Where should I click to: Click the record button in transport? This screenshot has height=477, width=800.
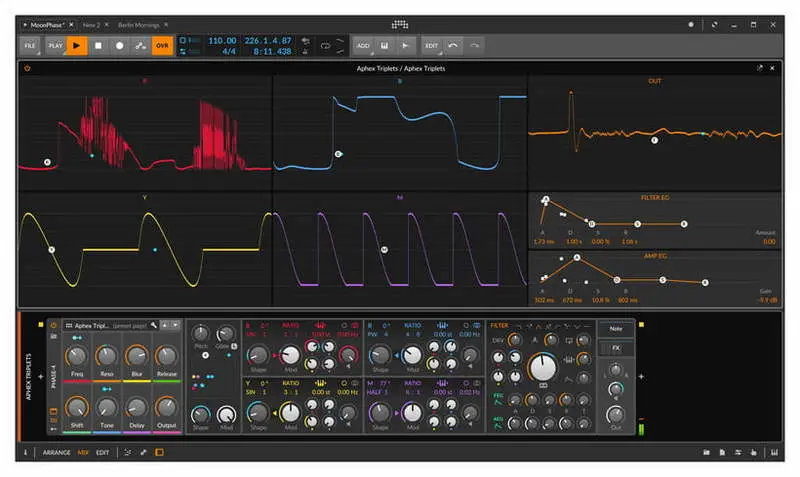point(120,45)
